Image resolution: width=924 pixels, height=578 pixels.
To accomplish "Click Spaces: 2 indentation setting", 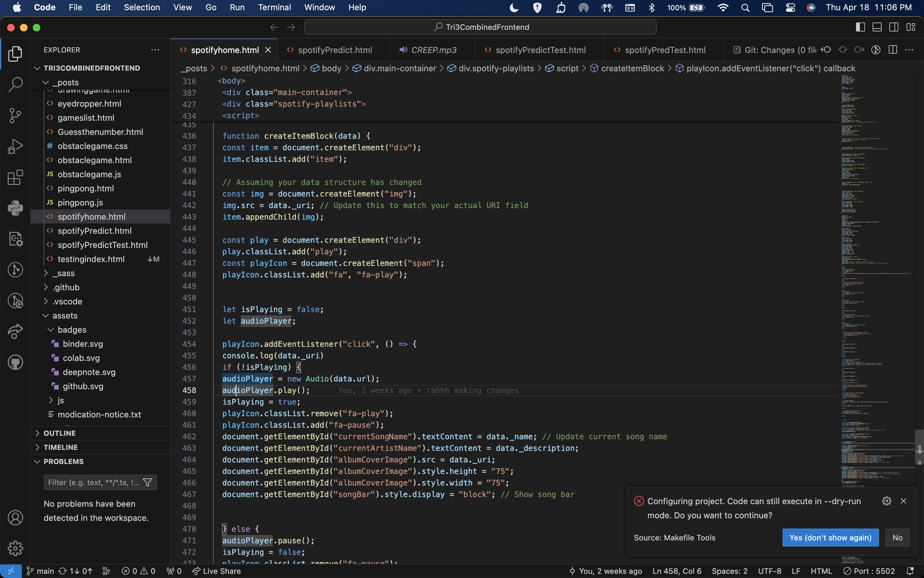I will pos(729,571).
